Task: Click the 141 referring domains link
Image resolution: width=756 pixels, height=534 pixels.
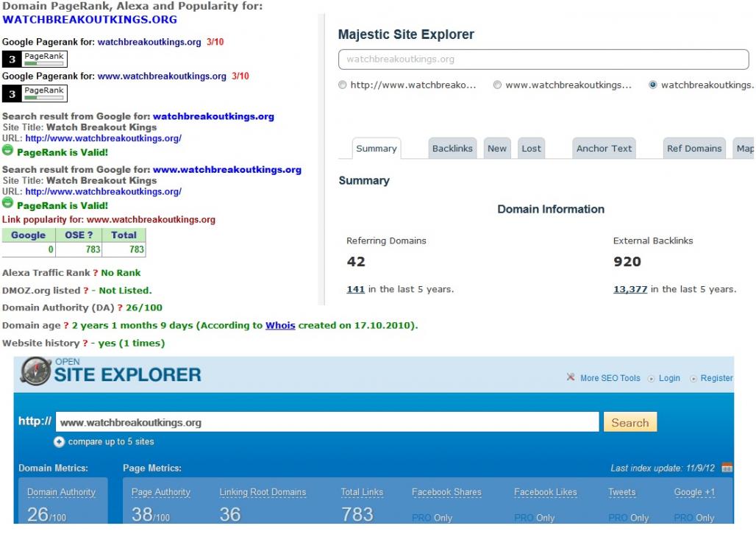Action: click(x=355, y=289)
